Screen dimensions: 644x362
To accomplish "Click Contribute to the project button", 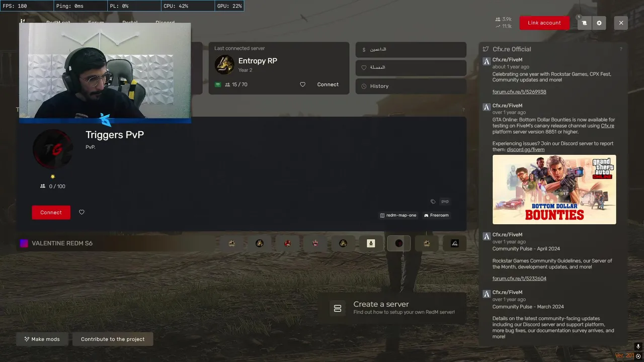I will point(113,339).
